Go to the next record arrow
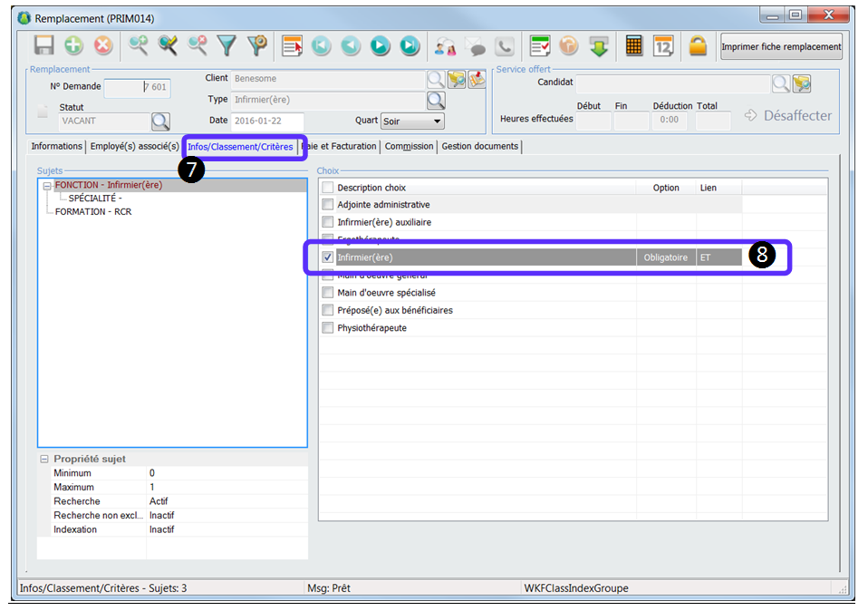 [381, 46]
